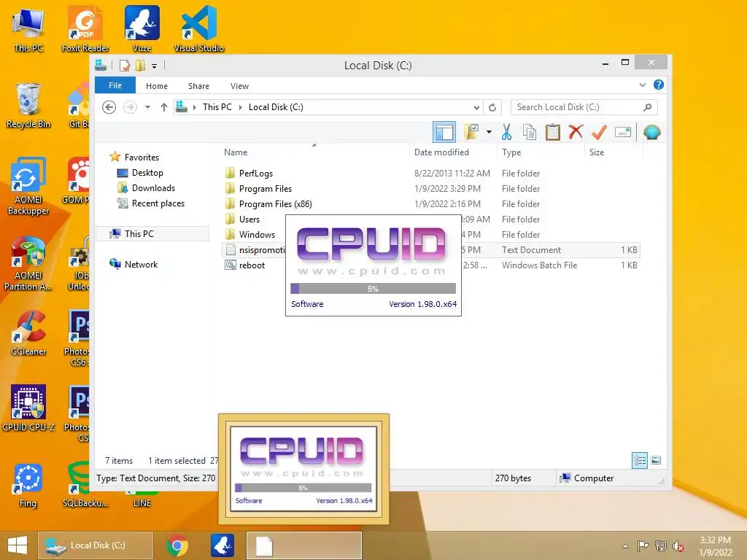Click the blue Help question icon
This screenshot has height=560, width=747.
point(659,85)
